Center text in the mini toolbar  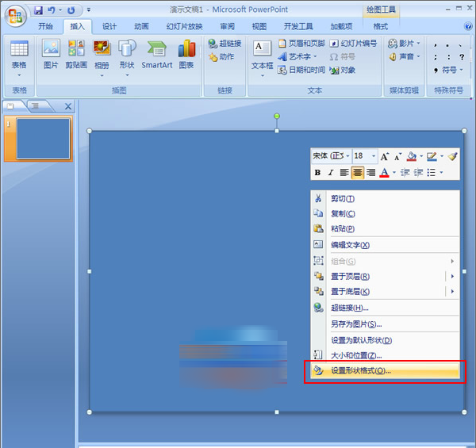[357, 173]
